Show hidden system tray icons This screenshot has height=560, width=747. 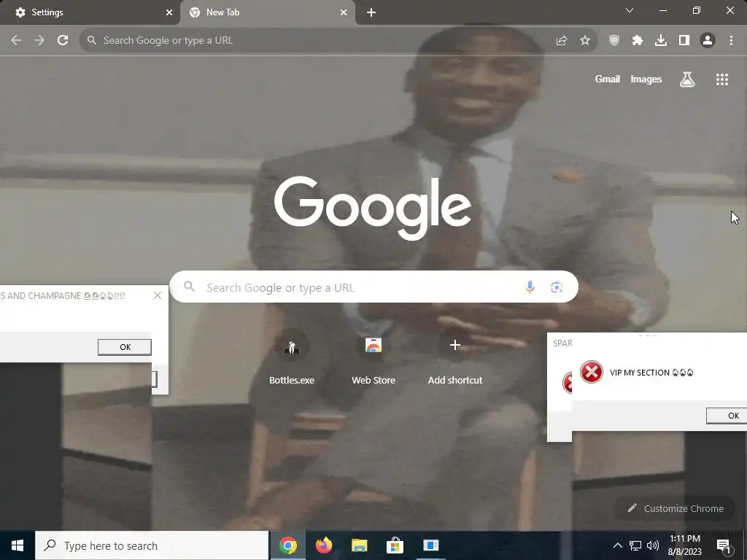click(617, 545)
